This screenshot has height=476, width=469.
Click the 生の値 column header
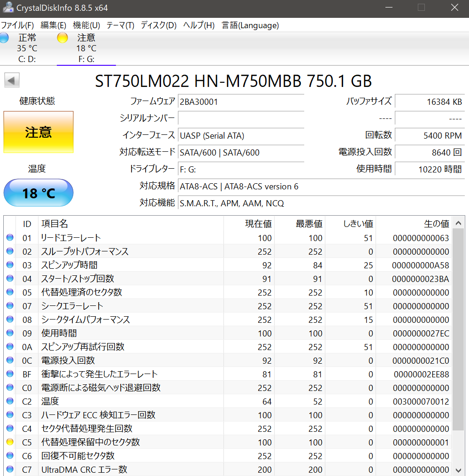(414, 223)
